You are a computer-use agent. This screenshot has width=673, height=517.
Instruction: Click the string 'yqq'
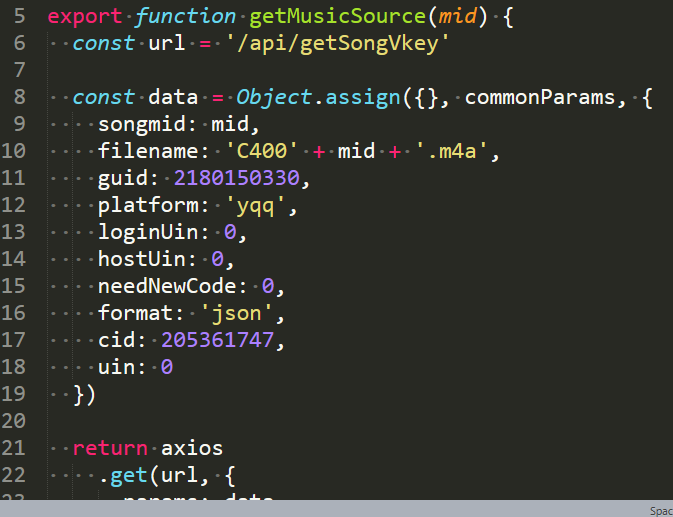click(255, 206)
